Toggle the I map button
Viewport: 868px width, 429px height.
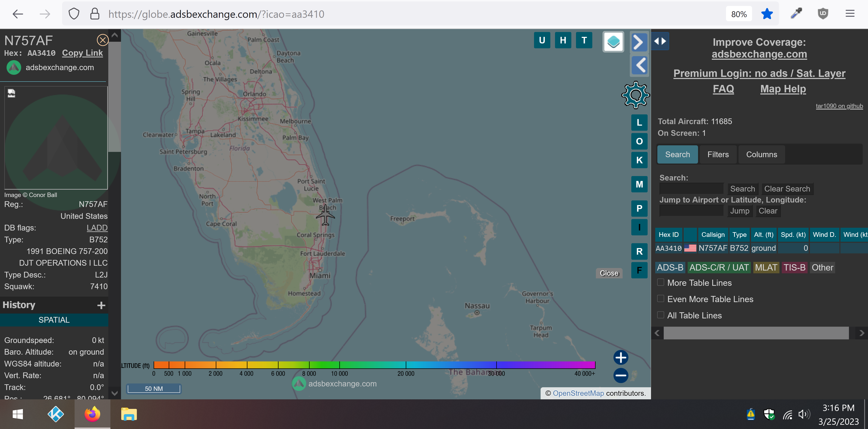pyautogui.click(x=639, y=227)
